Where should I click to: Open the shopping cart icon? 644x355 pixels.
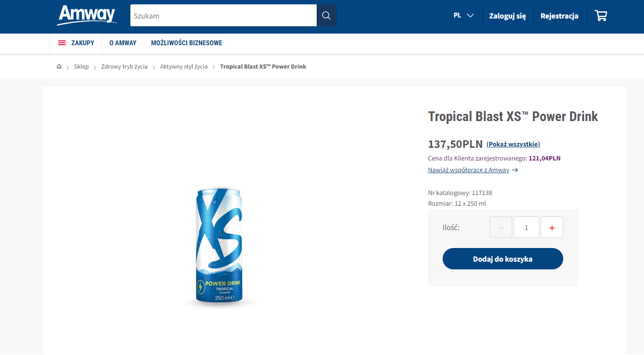[601, 16]
